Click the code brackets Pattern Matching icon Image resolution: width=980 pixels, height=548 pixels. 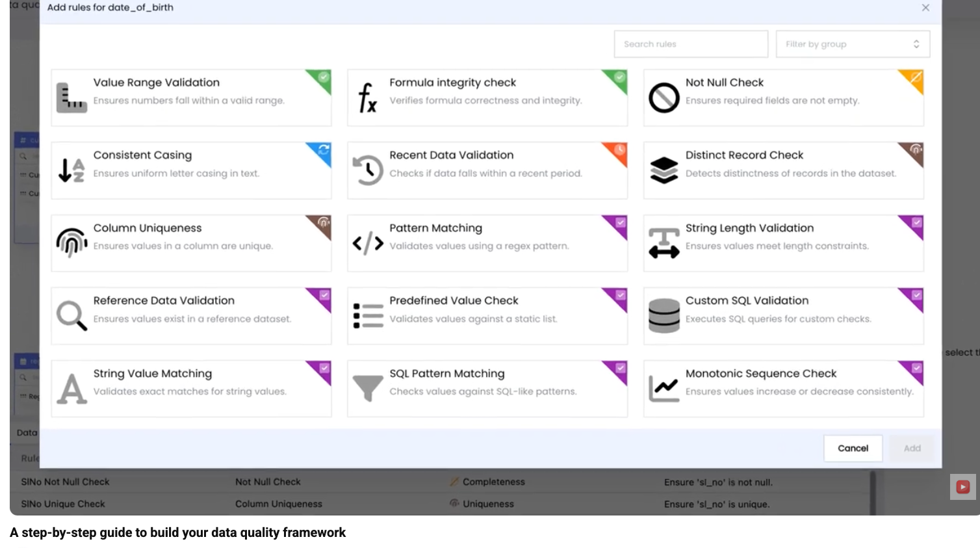pyautogui.click(x=367, y=243)
